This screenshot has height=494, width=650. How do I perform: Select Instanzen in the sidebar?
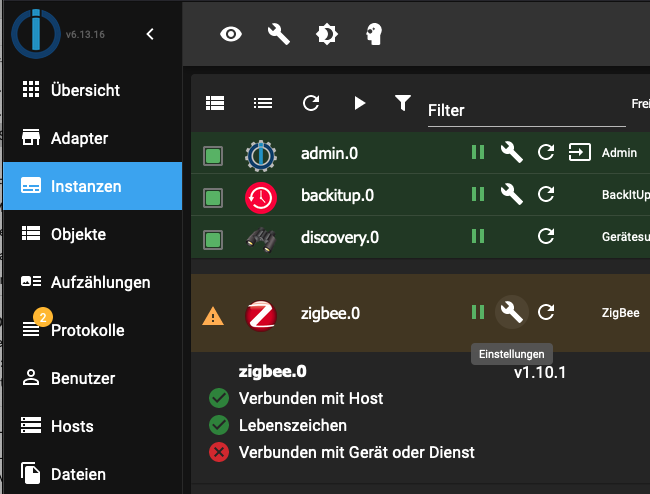[93, 186]
